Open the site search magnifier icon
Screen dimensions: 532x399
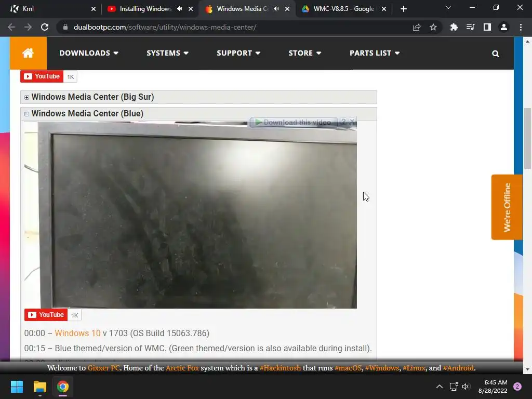[x=495, y=54]
